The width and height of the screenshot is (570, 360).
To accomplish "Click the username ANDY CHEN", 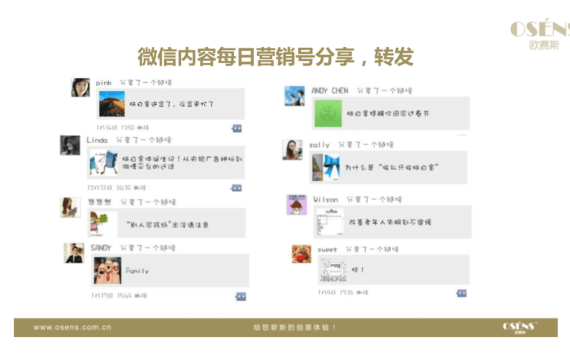I will click(330, 91).
